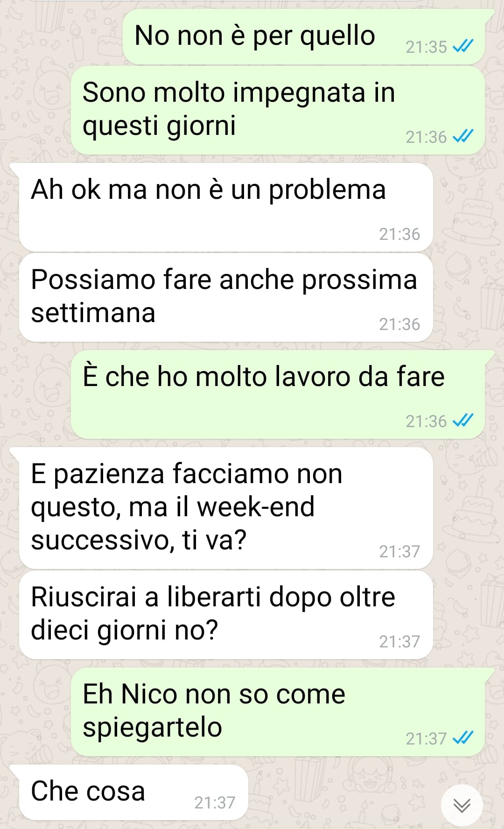Select the message 'No non è per quello'
504x829 pixels.
(x=303, y=37)
